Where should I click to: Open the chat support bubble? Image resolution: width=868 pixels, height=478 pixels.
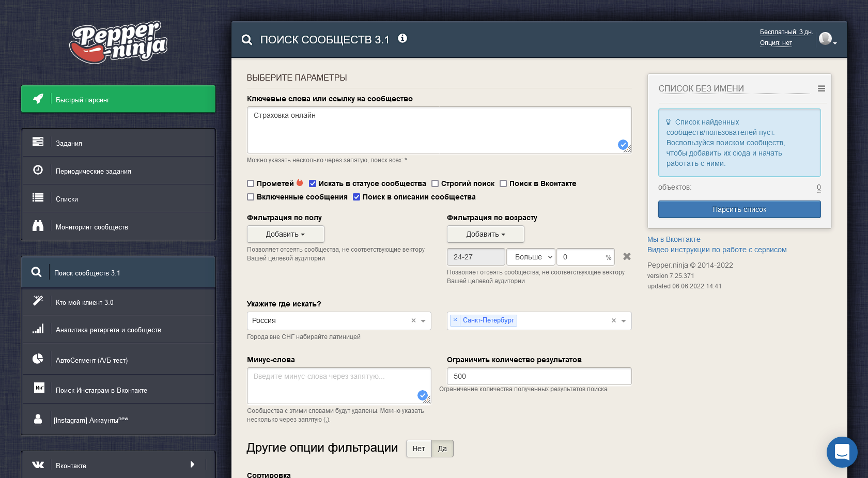842,452
